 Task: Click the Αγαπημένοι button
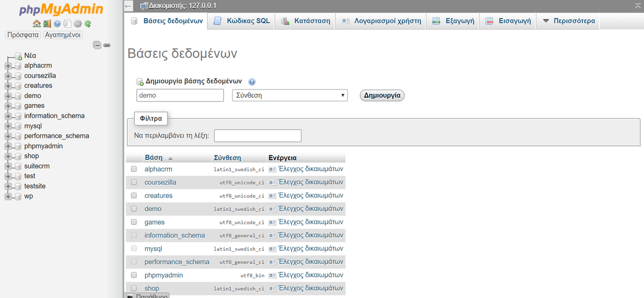click(63, 35)
